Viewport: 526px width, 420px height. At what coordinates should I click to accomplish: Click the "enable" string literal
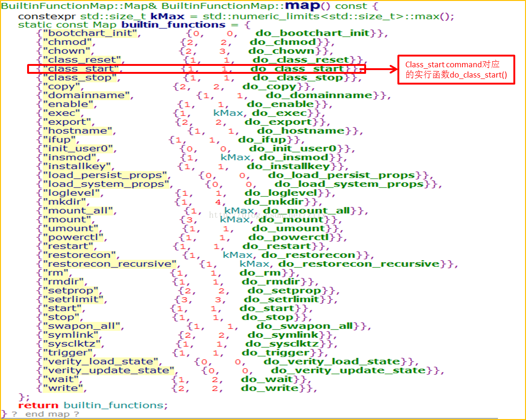click(x=68, y=104)
